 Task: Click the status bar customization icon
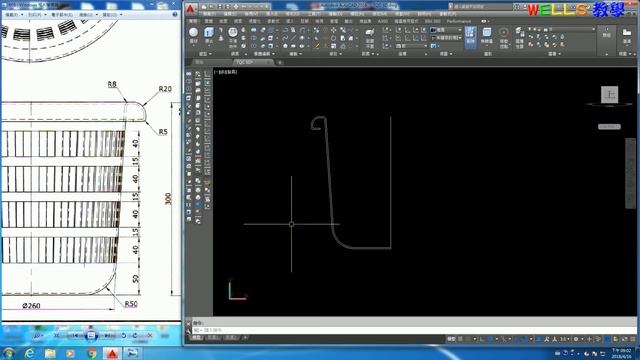[x=633, y=339]
